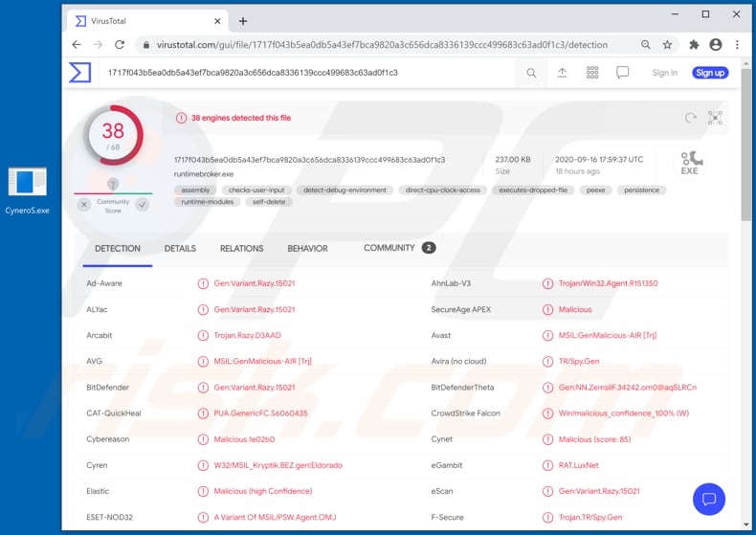Click the community score upvote check icon
This screenshot has height=535, width=756.
click(143, 205)
